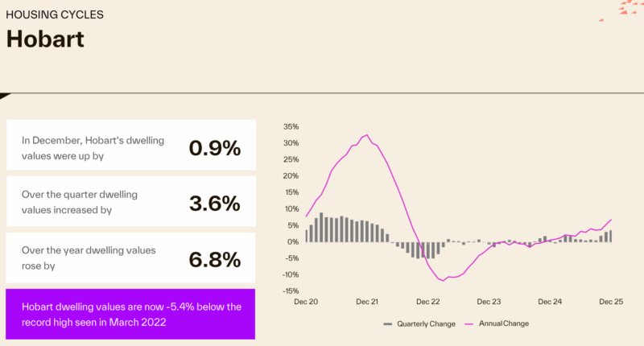Click the Dec 21 axis label
The height and width of the screenshot is (346, 644).
[x=367, y=302]
